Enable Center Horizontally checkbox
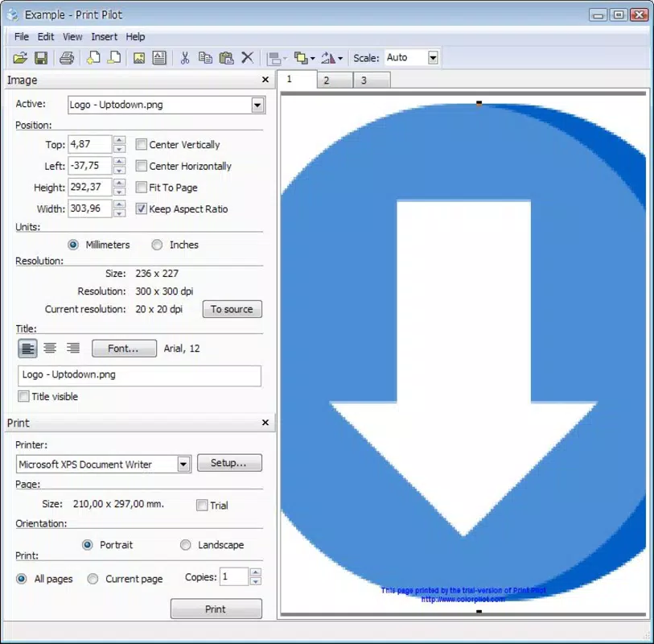 (x=142, y=166)
